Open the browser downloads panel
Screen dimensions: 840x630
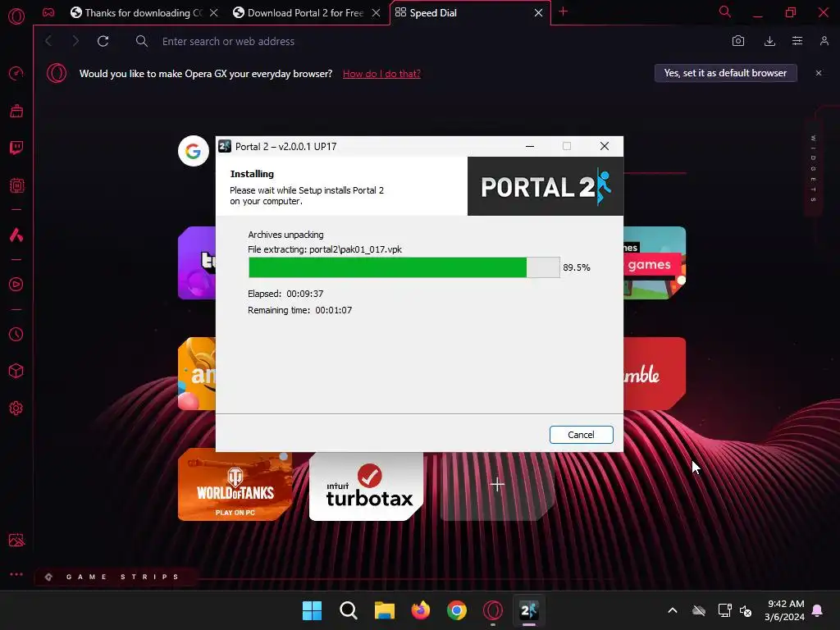click(769, 41)
